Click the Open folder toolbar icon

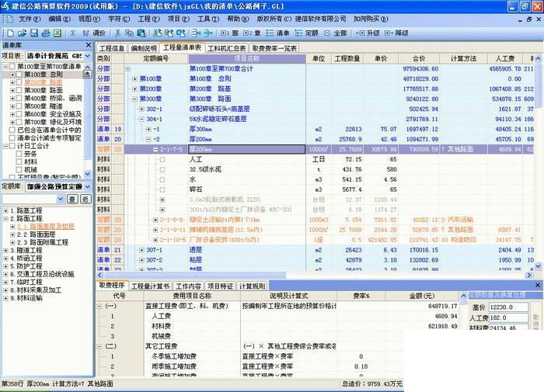tap(23, 33)
